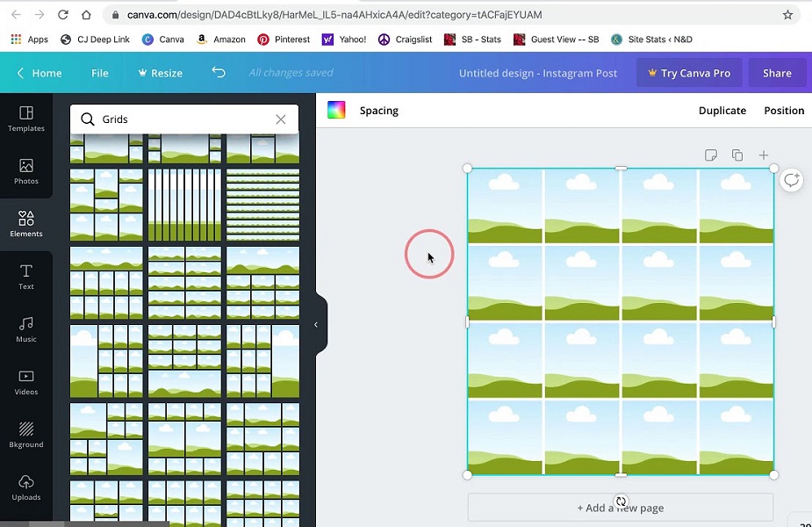Open the Photos panel in sidebar
This screenshot has width=812, height=527.
pos(26,171)
